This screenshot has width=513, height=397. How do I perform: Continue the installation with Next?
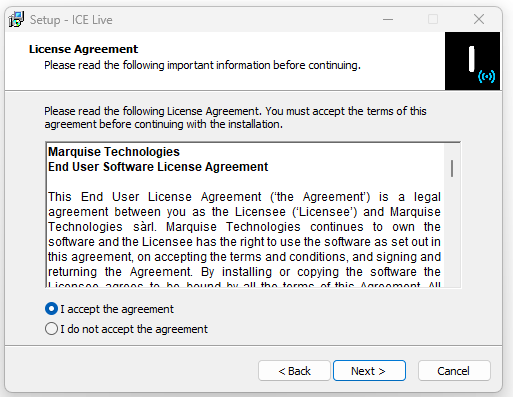click(x=369, y=371)
